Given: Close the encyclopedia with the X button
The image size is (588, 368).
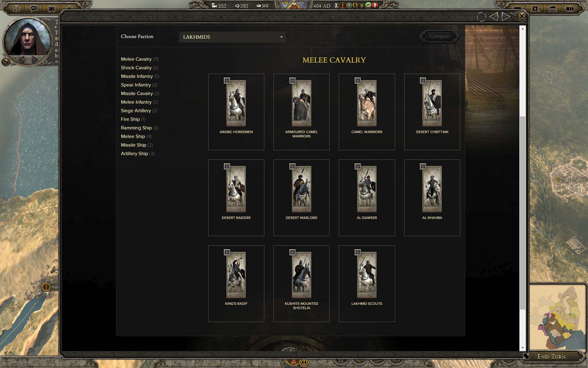Looking at the screenshot, I should pos(522,16).
